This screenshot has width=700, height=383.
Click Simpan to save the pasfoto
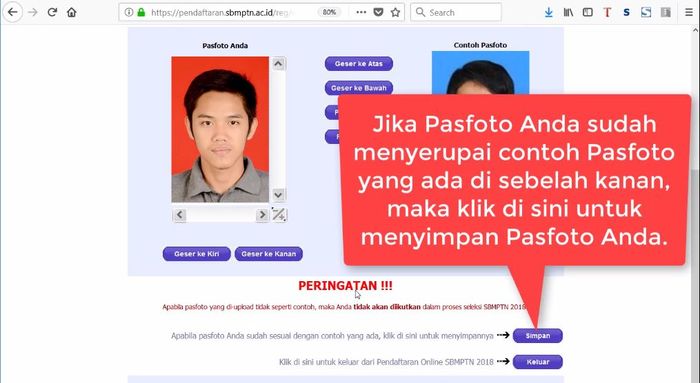coord(538,336)
